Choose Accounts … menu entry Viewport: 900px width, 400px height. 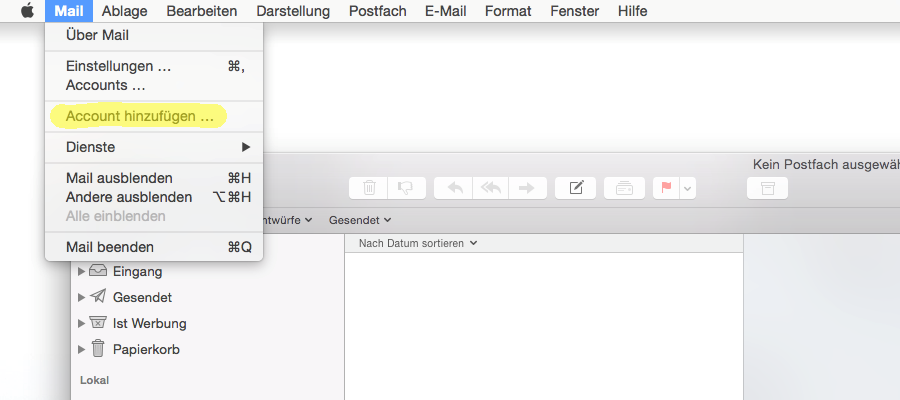coord(154,85)
